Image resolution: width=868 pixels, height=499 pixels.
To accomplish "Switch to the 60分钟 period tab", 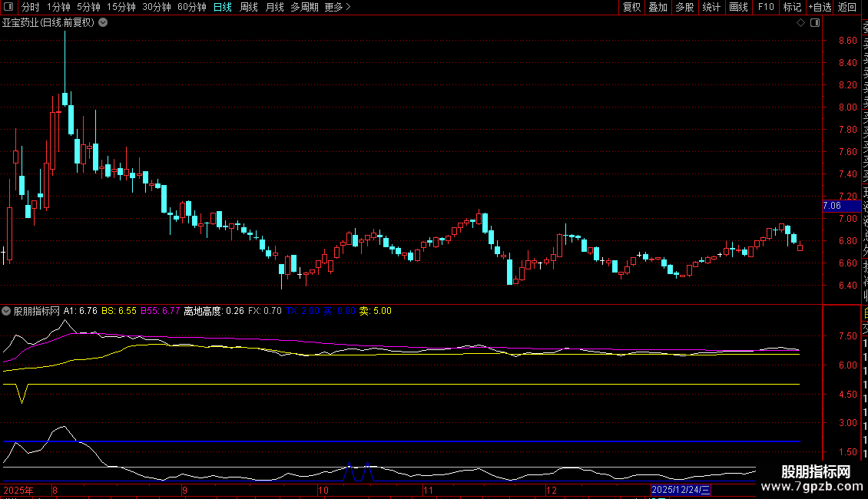I will pos(191,7).
